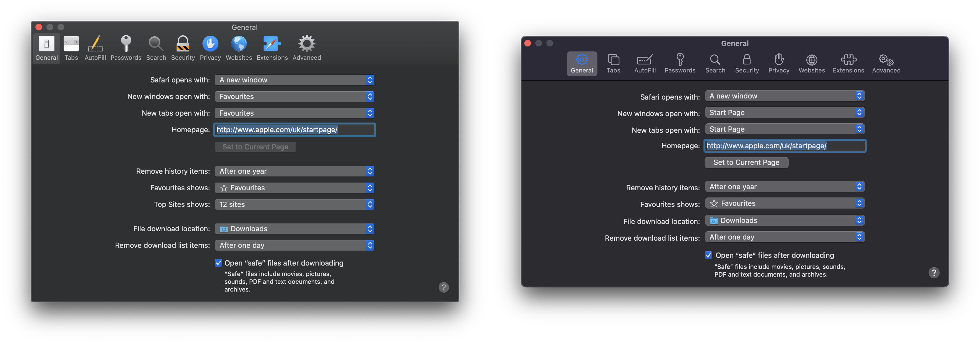Open Top Sites shows 12 sites dropdown
The width and height of the screenshot is (980, 343).
[294, 204]
